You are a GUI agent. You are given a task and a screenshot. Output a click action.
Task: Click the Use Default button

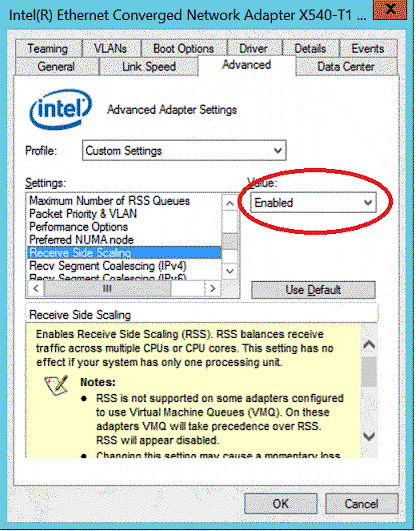coord(313,290)
